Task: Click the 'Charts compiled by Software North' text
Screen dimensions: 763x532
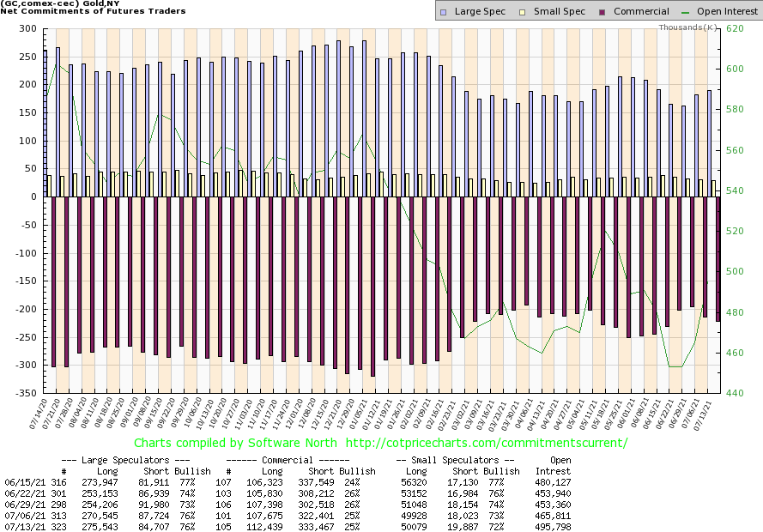Action: (x=227, y=443)
